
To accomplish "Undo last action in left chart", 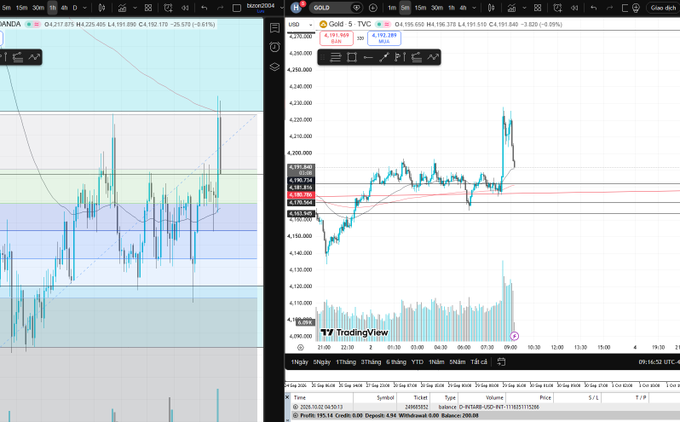I will coord(204,8).
